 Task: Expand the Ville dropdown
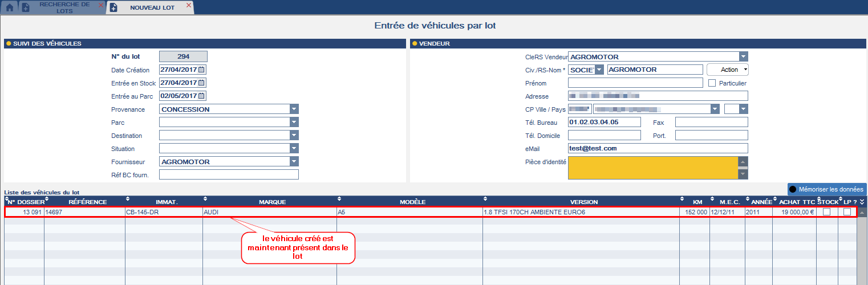coord(714,109)
